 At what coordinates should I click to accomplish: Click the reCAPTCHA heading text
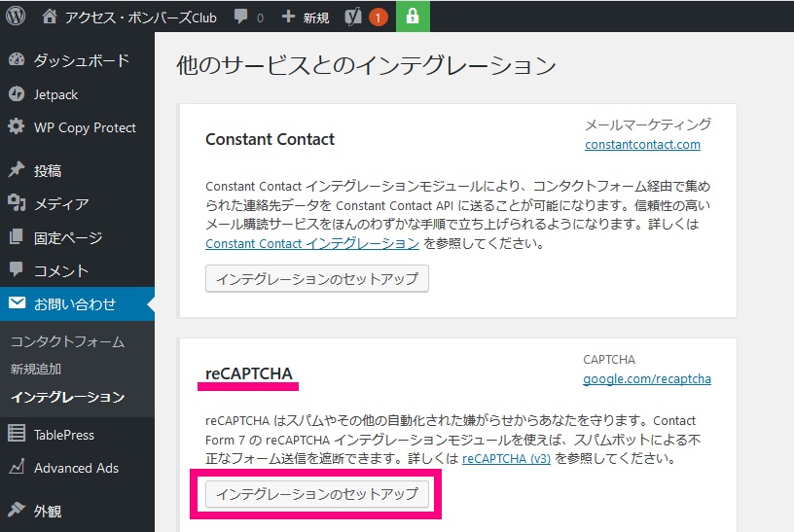coord(249,373)
